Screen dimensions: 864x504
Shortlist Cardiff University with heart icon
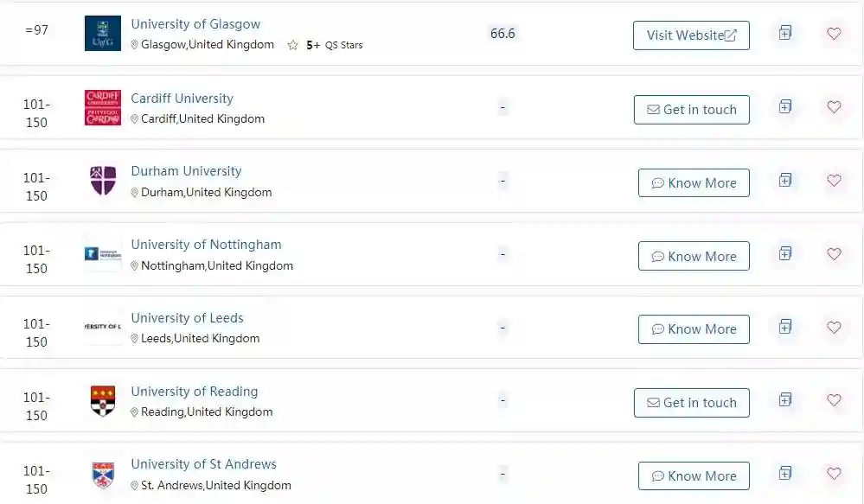pos(834,107)
